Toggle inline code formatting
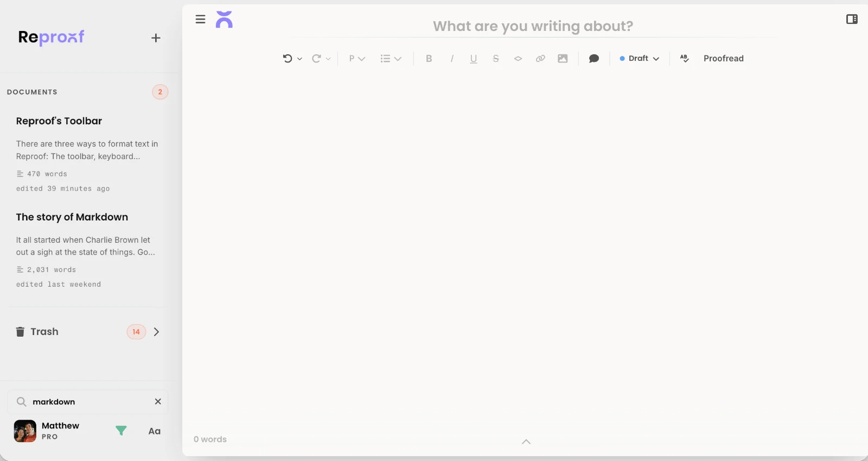Image resolution: width=868 pixels, height=461 pixels. click(x=518, y=59)
